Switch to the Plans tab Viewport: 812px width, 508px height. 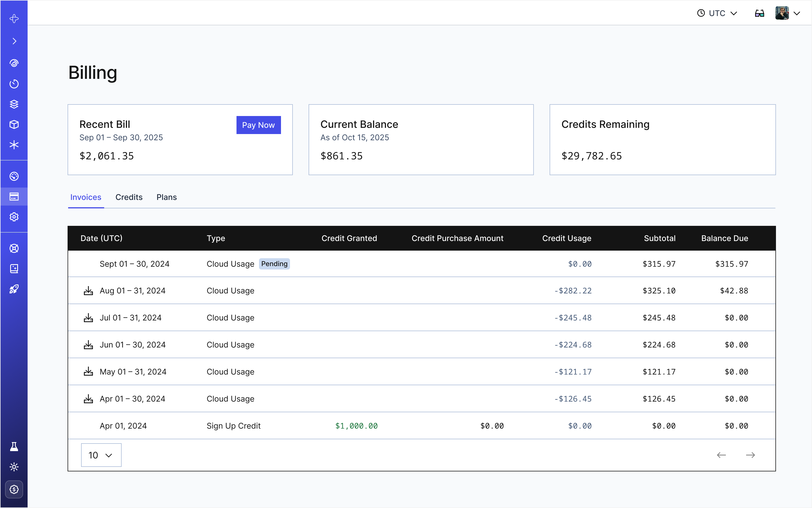pyautogui.click(x=166, y=197)
